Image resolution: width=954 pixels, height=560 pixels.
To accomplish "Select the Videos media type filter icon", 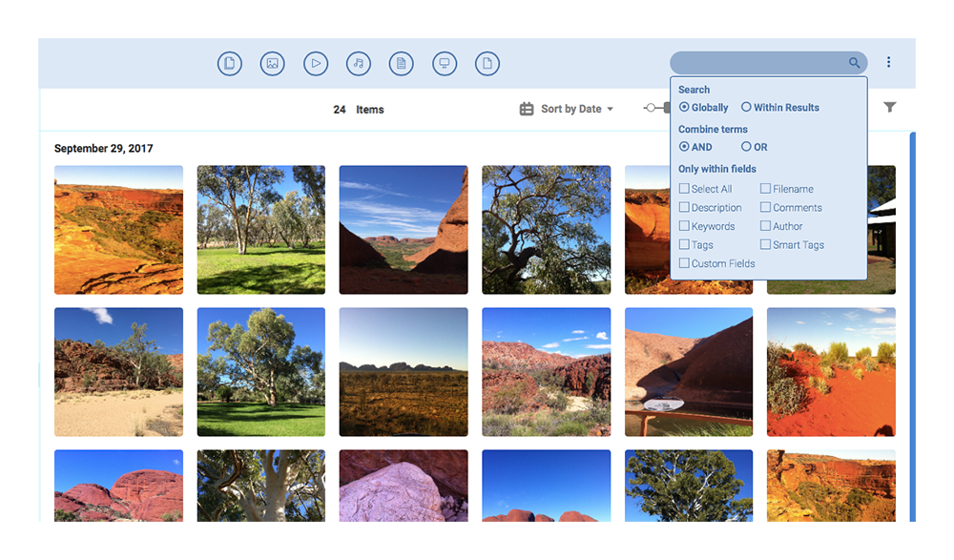I will tap(315, 63).
